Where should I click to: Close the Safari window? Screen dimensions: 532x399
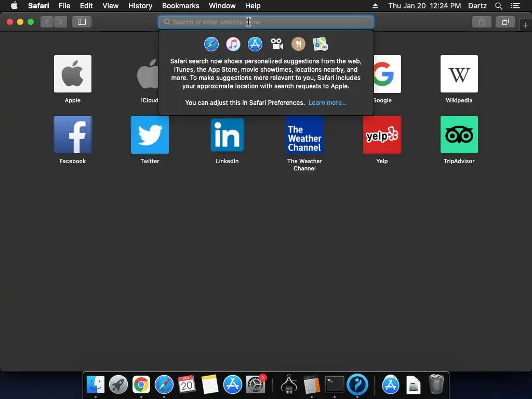pyautogui.click(x=10, y=22)
